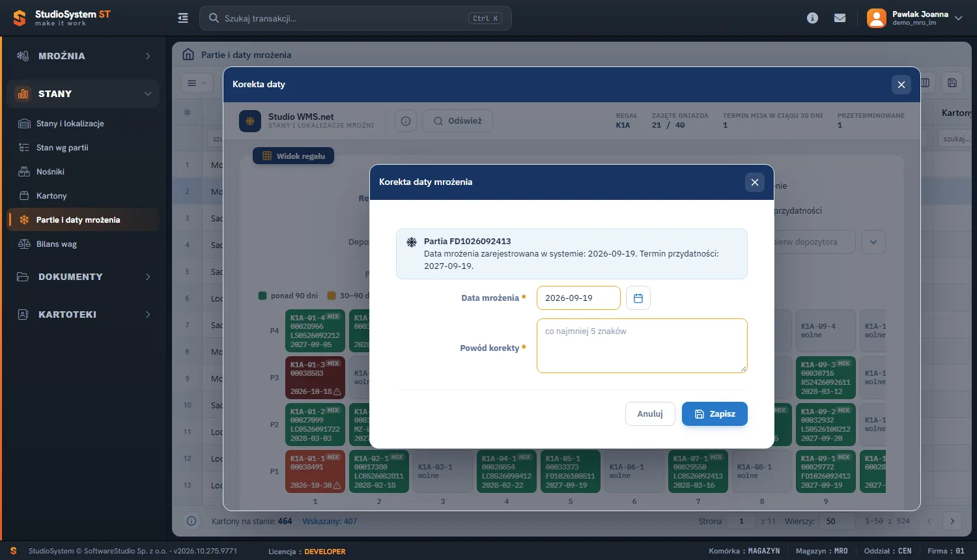
Task: Close the Korekta daty window
Action: point(901,85)
